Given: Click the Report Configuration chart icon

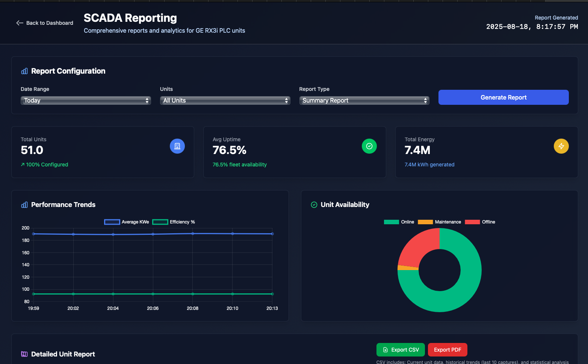Looking at the screenshot, I should coord(24,71).
